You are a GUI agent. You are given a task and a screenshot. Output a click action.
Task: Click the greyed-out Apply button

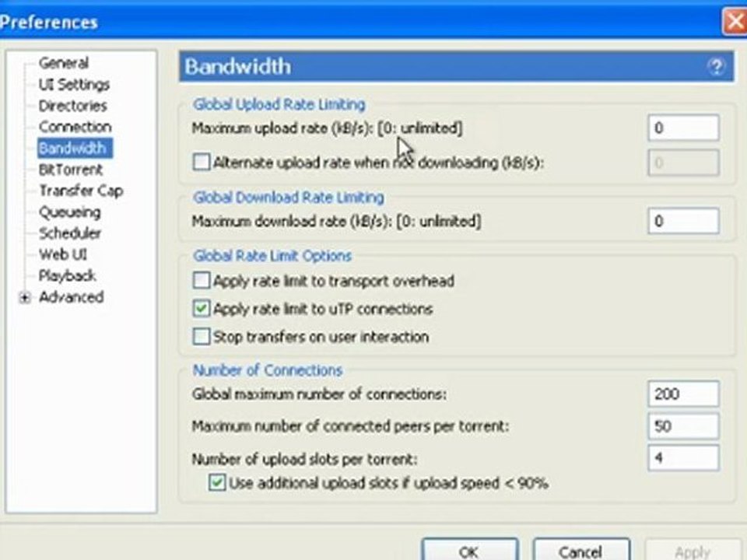(x=693, y=551)
